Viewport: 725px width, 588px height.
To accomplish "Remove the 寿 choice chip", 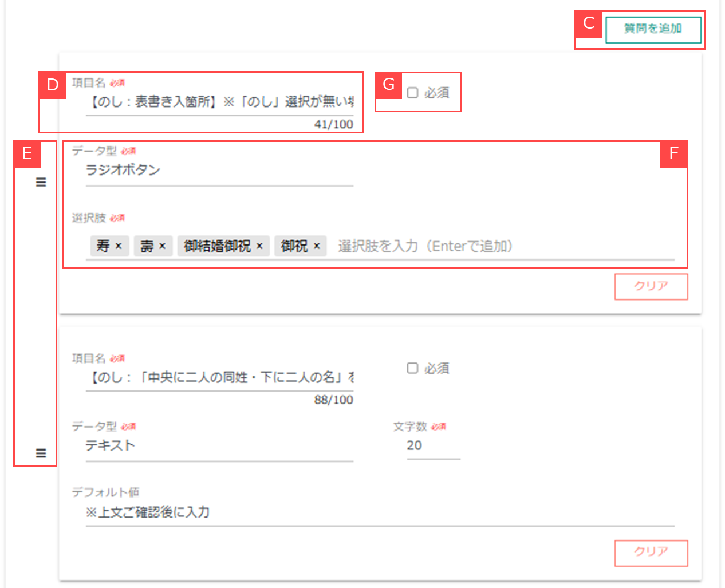I will (x=119, y=246).
